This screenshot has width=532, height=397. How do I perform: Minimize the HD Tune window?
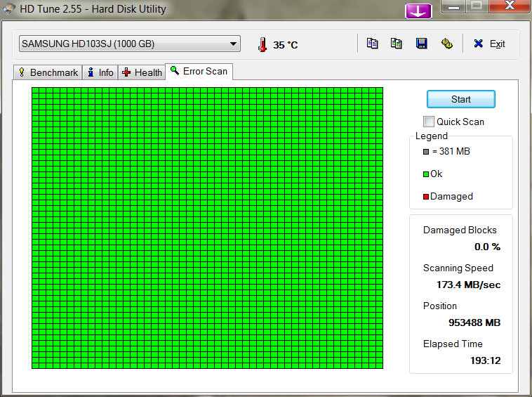[453, 6]
